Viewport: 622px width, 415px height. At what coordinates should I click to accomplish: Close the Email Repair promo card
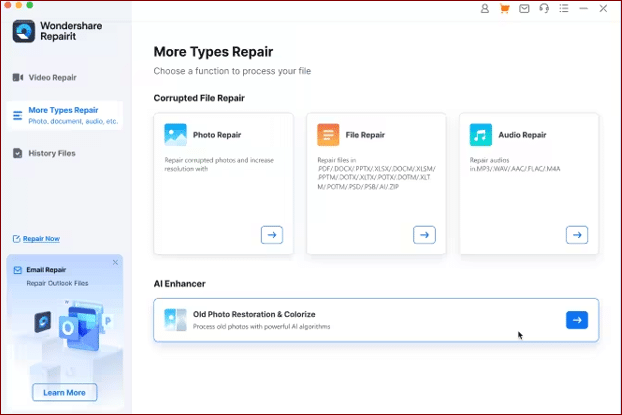coord(115,262)
